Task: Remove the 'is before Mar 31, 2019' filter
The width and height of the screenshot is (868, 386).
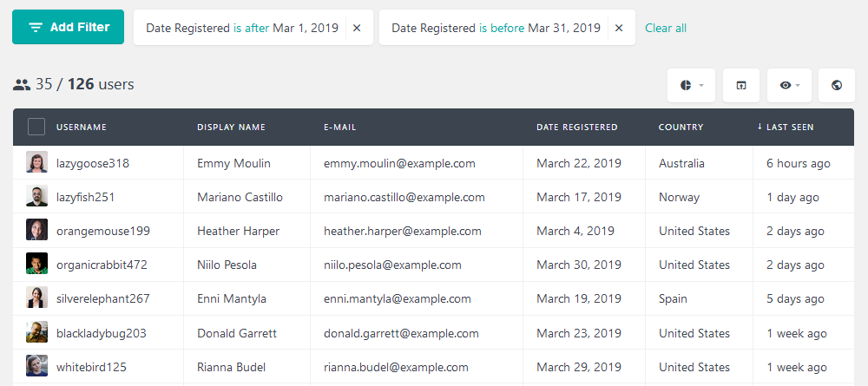Action: [x=619, y=28]
